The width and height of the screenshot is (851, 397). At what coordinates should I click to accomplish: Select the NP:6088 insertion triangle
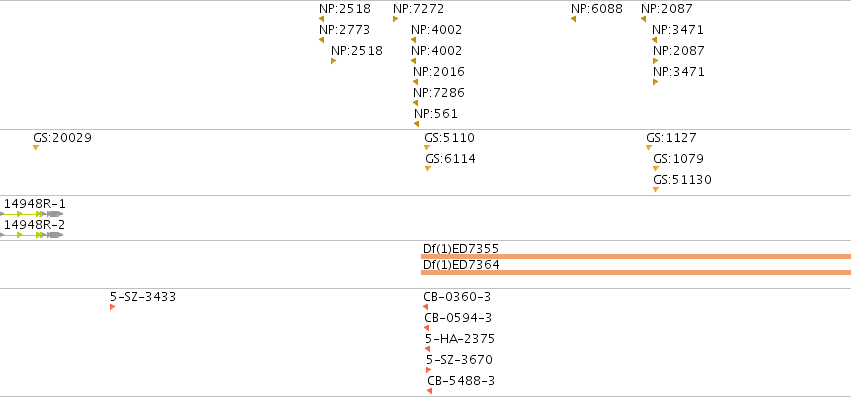573,19
